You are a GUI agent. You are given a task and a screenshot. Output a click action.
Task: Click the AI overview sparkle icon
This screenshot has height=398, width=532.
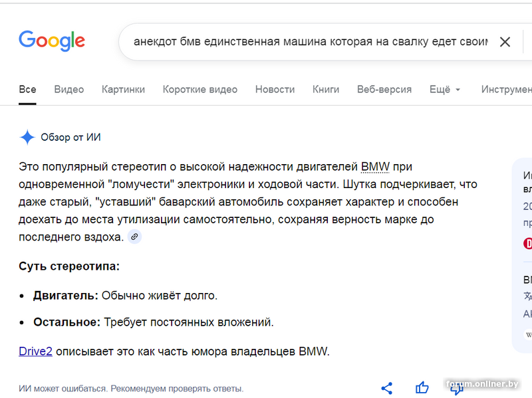click(27, 138)
